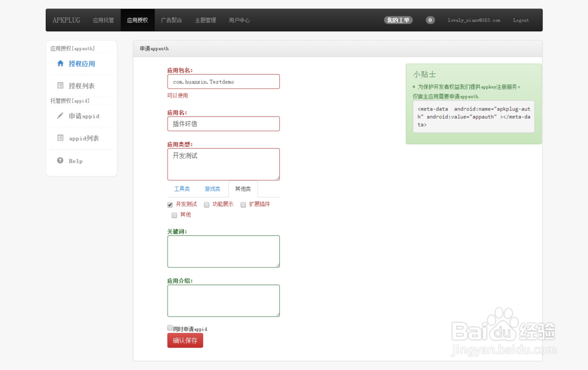Click the 我的工单 badge
The image size is (588, 370).
(398, 20)
